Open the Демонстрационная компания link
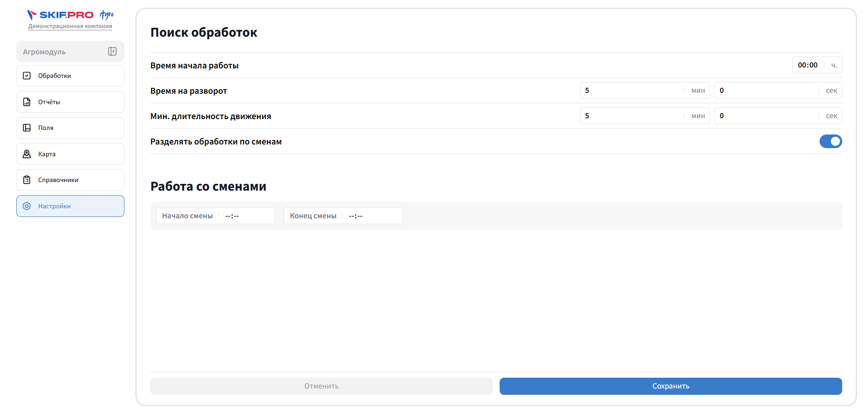868x413 pixels. tap(70, 26)
